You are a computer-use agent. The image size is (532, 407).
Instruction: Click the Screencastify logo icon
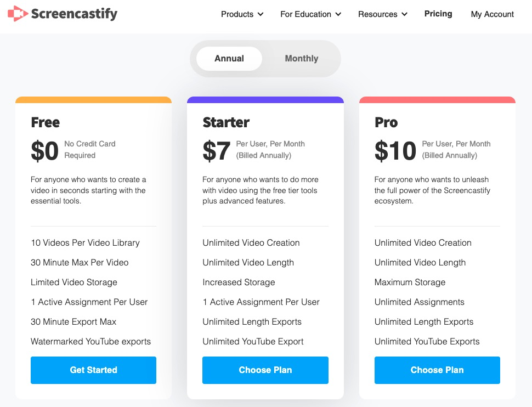(18, 14)
